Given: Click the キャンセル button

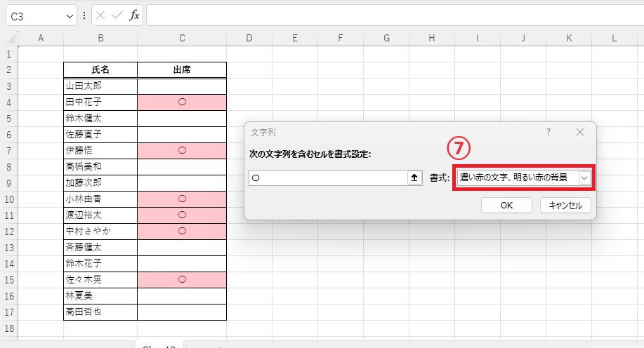Looking at the screenshot, I should (x=565, y=205).
